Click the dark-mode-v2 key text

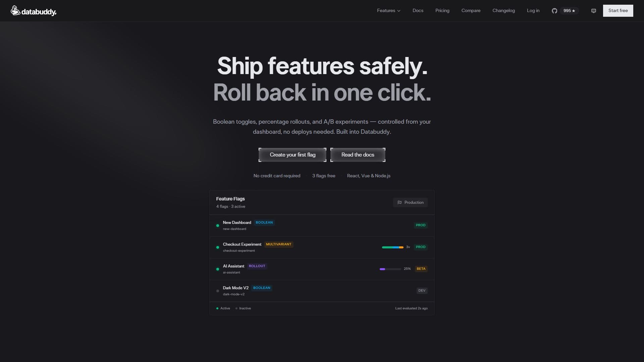[x=233, y=294]
